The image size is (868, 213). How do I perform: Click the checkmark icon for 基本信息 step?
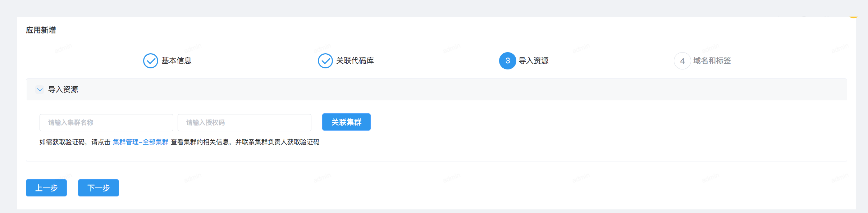tap(151, 61)
